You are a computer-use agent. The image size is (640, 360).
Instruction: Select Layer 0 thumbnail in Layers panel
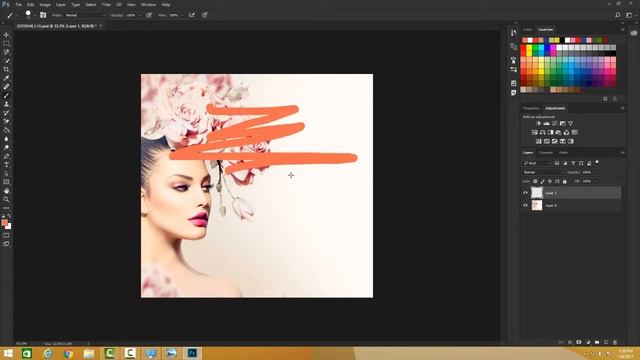[x=537, y=205]
